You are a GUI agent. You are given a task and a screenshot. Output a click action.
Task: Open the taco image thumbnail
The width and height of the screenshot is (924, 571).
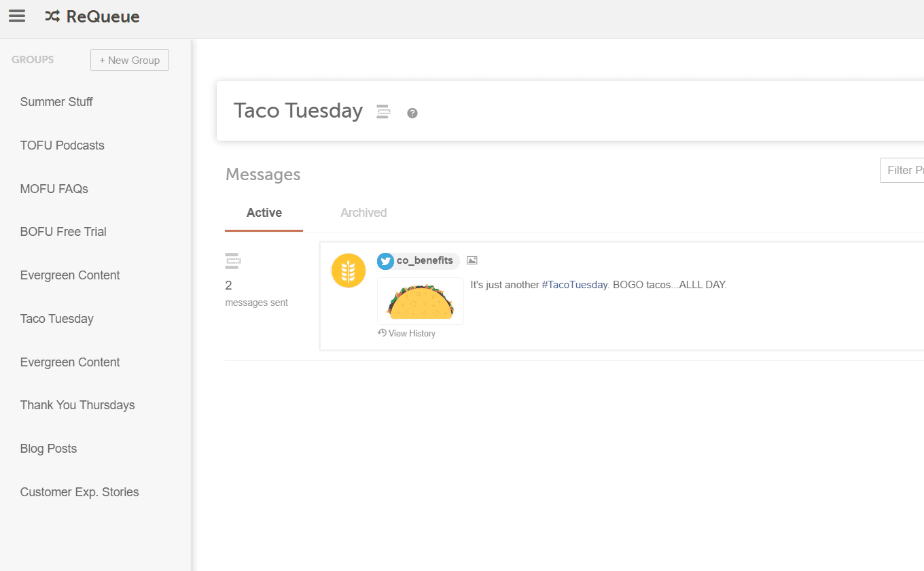421,301
